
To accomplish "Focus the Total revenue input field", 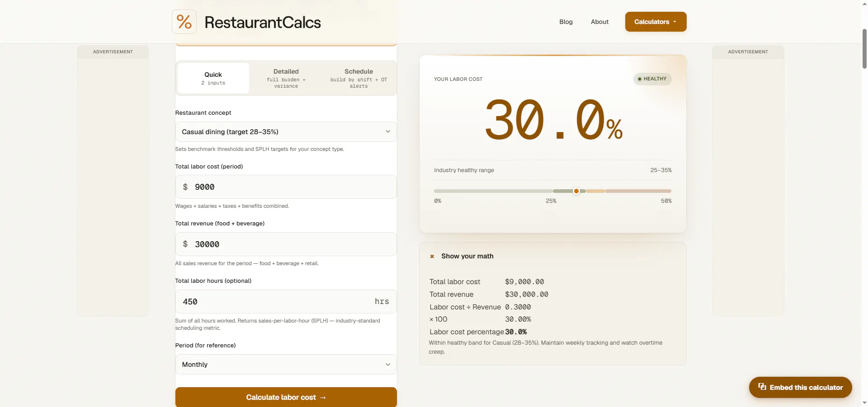I will pyautogui.click(x=286, y=244).
